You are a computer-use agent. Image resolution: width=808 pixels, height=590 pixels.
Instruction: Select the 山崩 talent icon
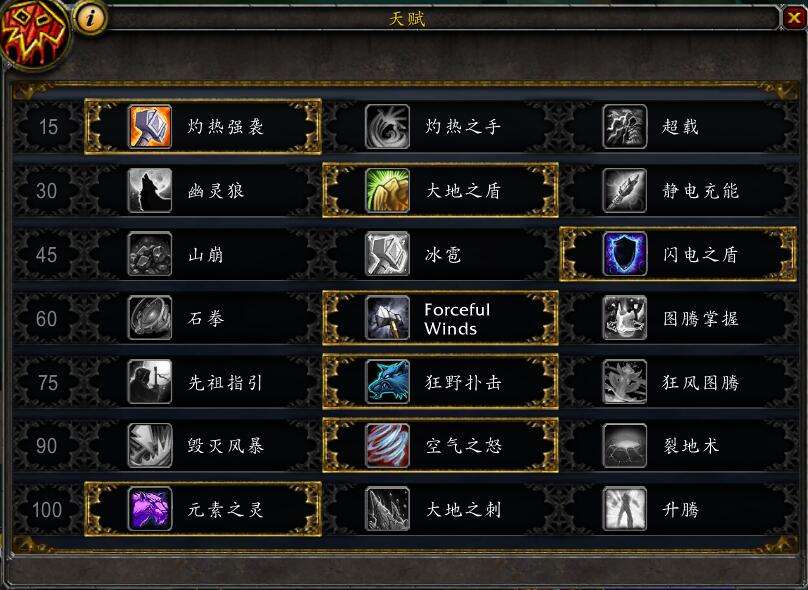149,254
